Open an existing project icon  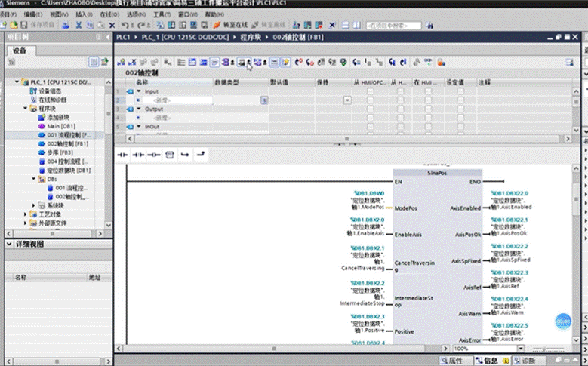coord(14,25)
